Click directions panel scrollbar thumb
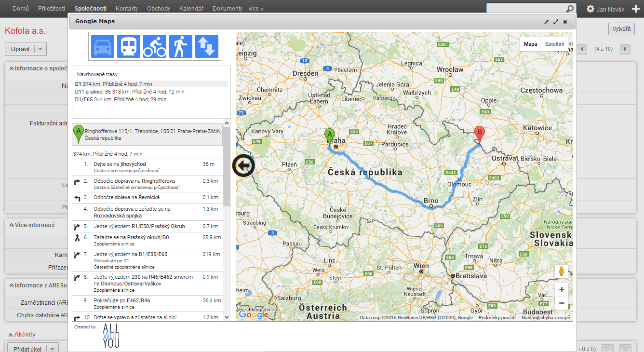The height and width of the screenshot is (352, 644). 227,167
